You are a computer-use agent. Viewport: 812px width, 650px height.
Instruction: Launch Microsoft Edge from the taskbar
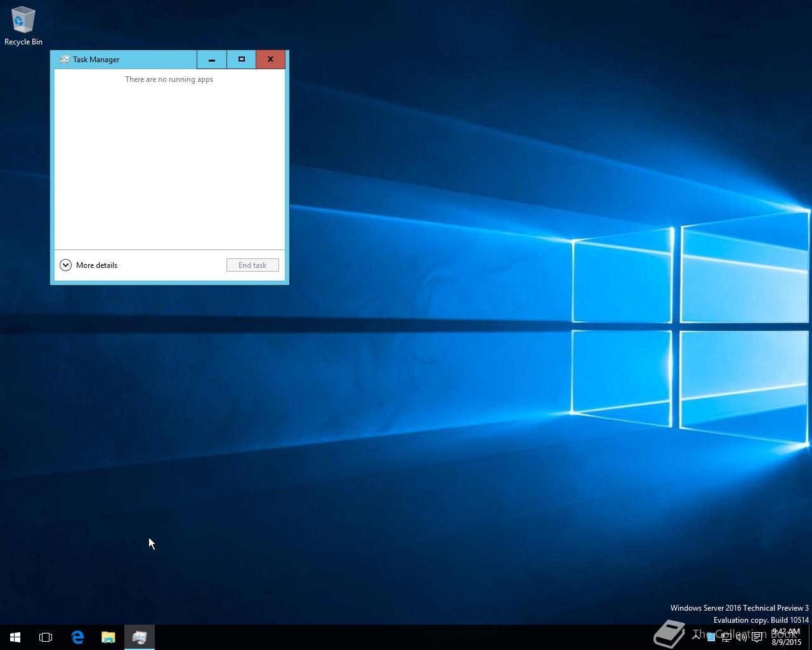(77, 637)
